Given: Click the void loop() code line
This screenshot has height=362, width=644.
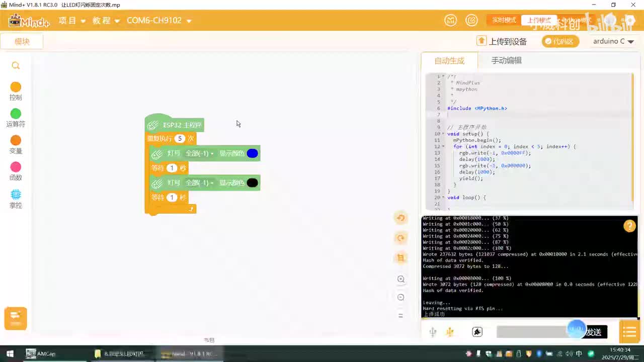Looking at the screenshot, I should pyautogui.click(x=466, y=198).
